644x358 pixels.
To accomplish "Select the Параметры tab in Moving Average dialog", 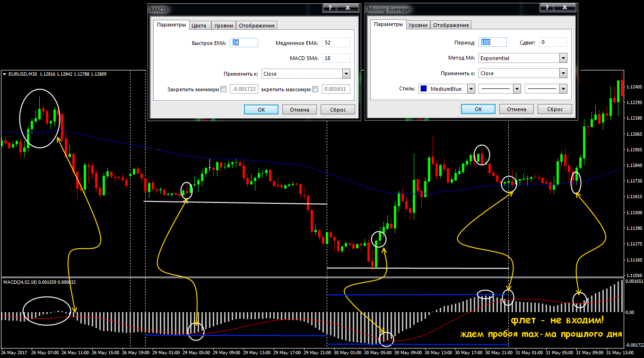I will tap(388, 25).
